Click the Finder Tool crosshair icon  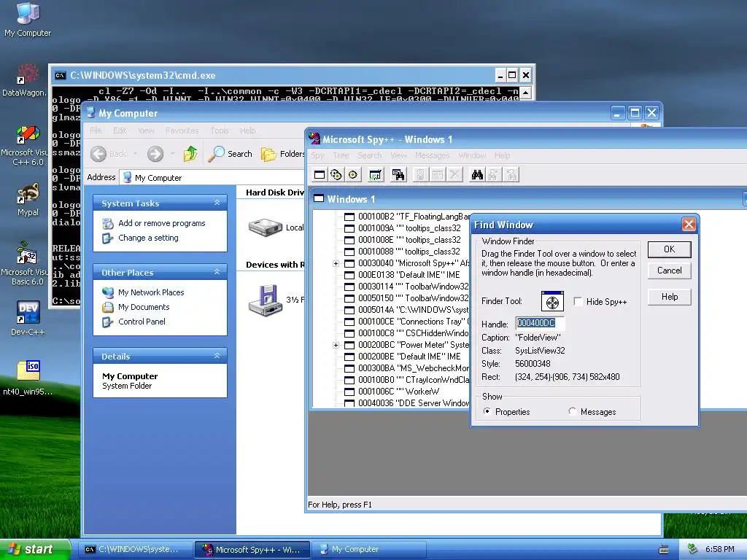(x=553, y=301)
